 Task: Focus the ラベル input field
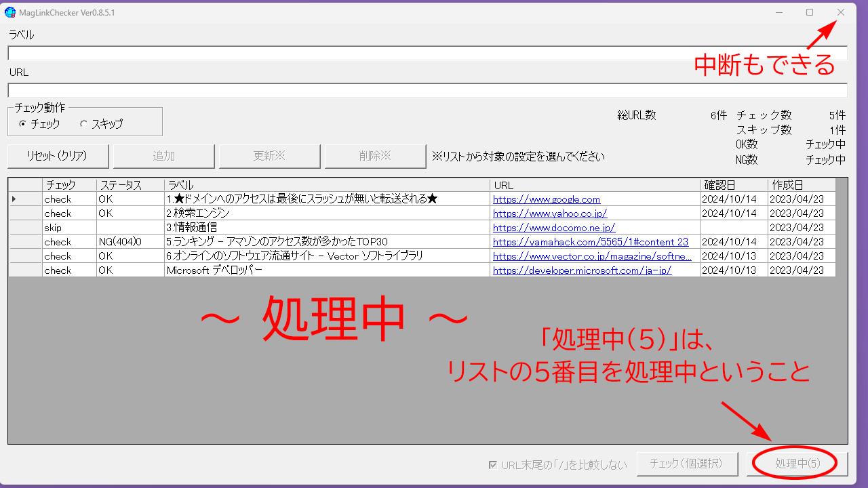pyautogui.click(x=428, y=54)
